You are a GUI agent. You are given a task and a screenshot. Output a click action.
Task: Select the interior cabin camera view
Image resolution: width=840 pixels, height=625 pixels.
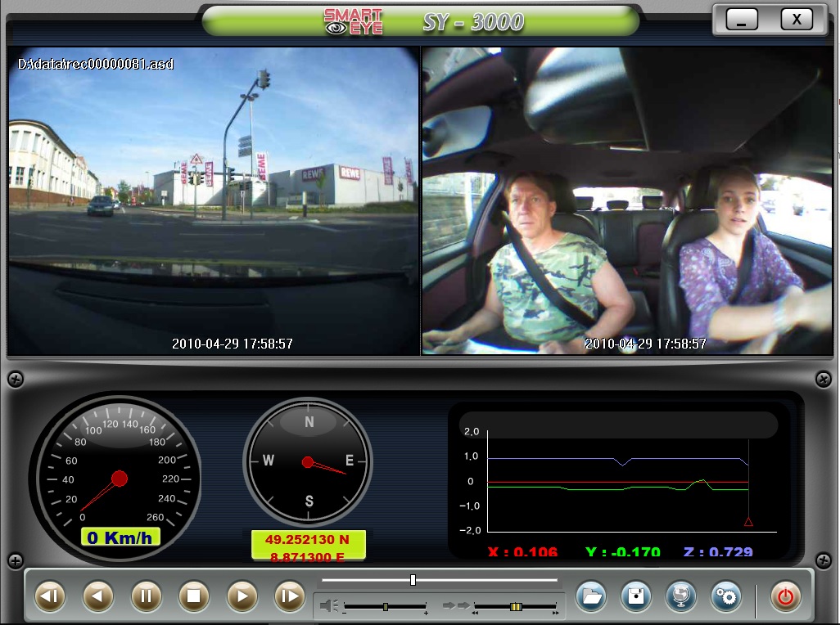627,200
